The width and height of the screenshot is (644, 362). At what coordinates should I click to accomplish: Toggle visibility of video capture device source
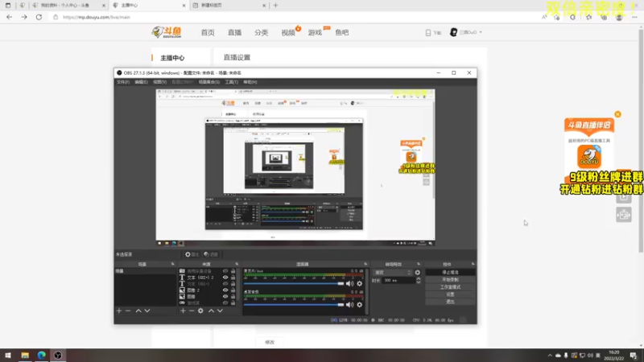[225, 271]
